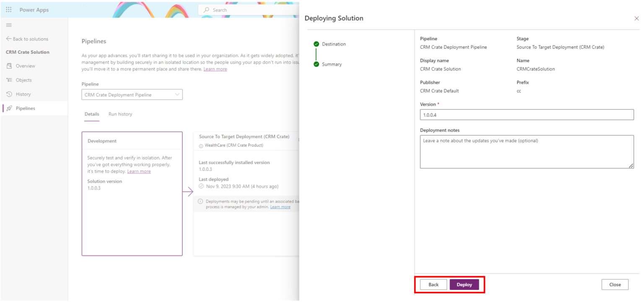
Task: Select the Details tab
Action: [x=92, y=114]
